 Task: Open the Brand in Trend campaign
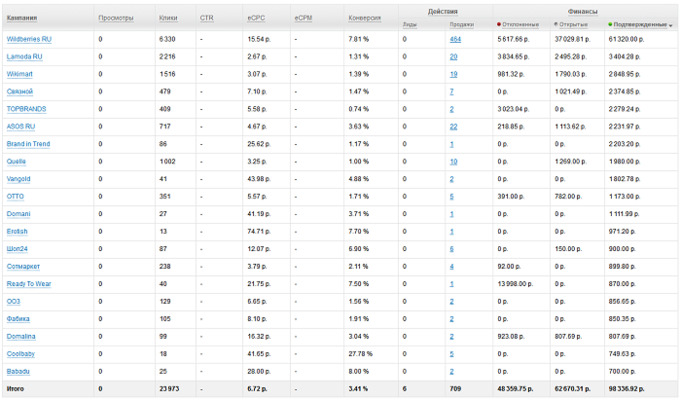(x=28, y=144)
